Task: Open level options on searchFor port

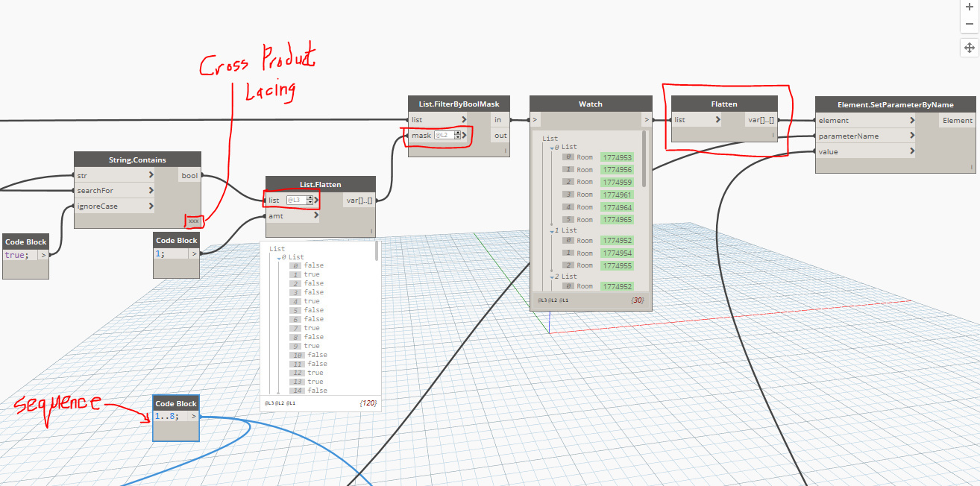Action: click(151, 191)
